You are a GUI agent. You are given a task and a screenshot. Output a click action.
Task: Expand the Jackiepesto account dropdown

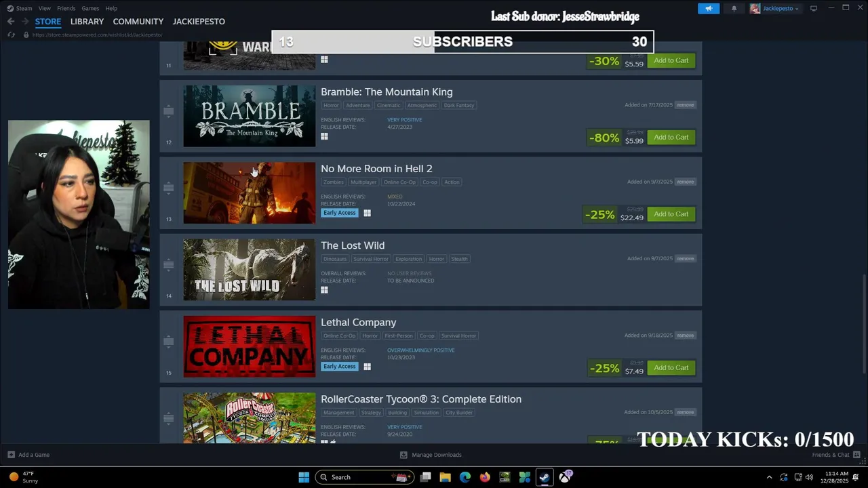click(774, 8)
